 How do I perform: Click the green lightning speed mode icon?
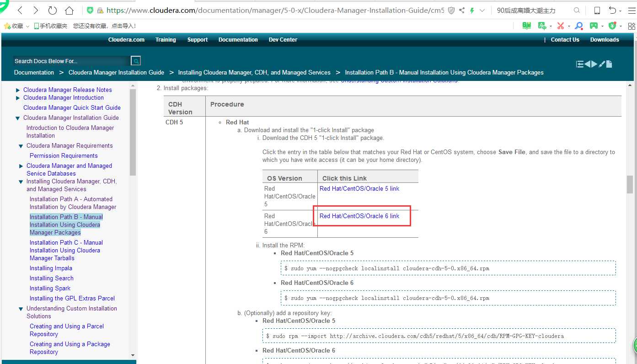point(472,10)
